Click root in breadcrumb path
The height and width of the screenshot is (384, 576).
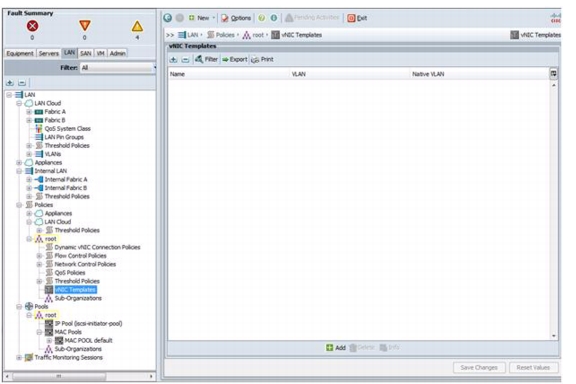coord(253,35)
